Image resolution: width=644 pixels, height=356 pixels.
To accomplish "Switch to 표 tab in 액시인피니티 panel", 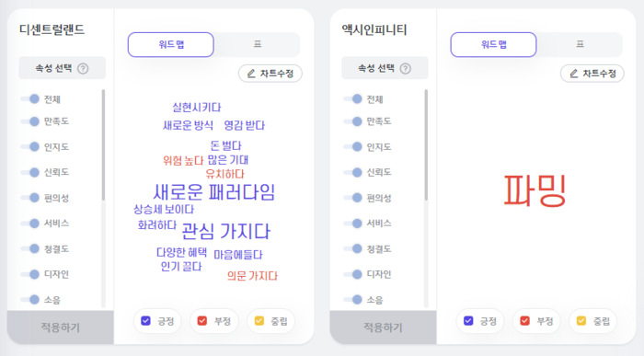I will (580, 44).
